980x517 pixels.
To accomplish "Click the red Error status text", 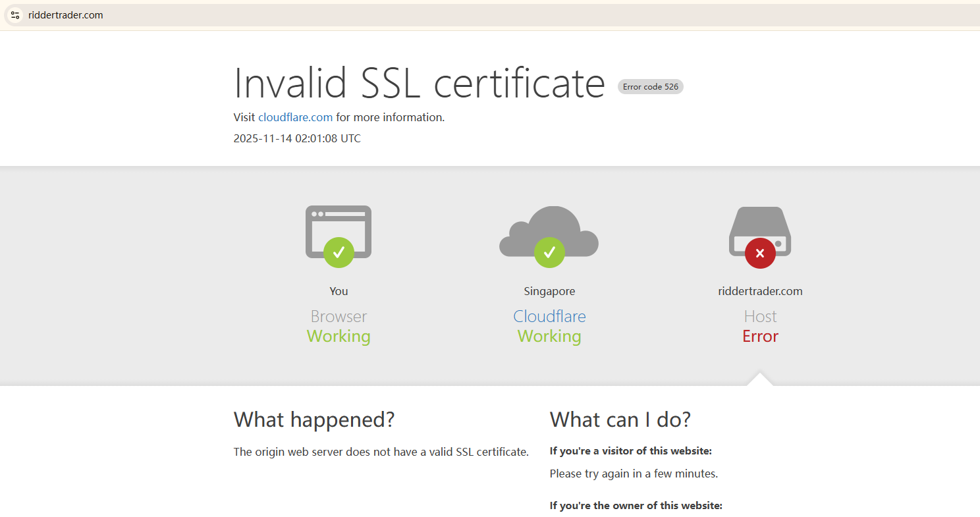I will 760,337.
